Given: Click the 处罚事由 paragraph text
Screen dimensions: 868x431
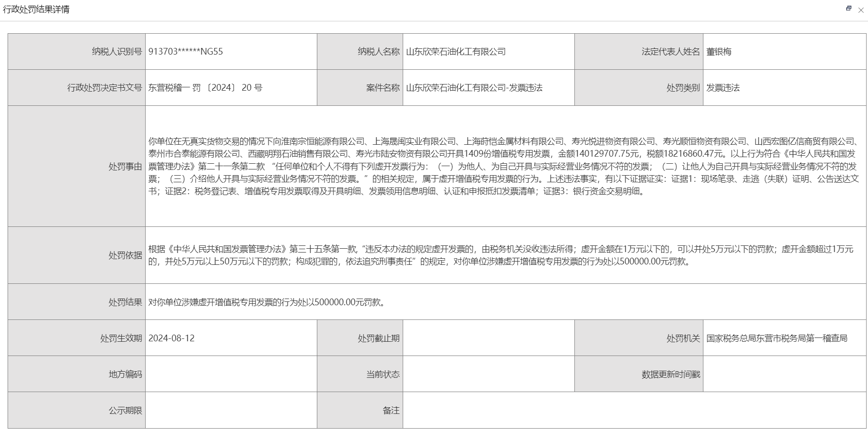Looking at the screenshot, I should pyautogui.click(x=503, y=166).
